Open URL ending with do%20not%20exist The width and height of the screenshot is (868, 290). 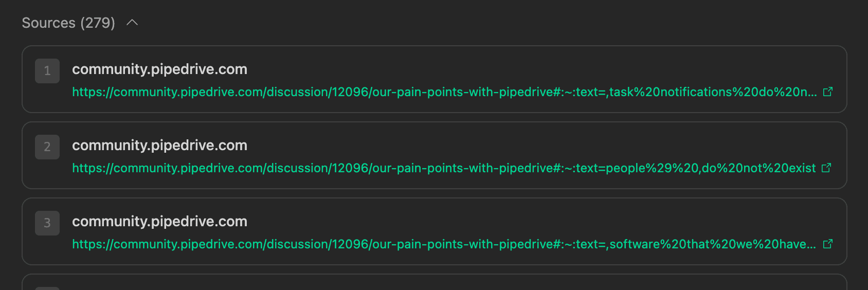point(444,168)
